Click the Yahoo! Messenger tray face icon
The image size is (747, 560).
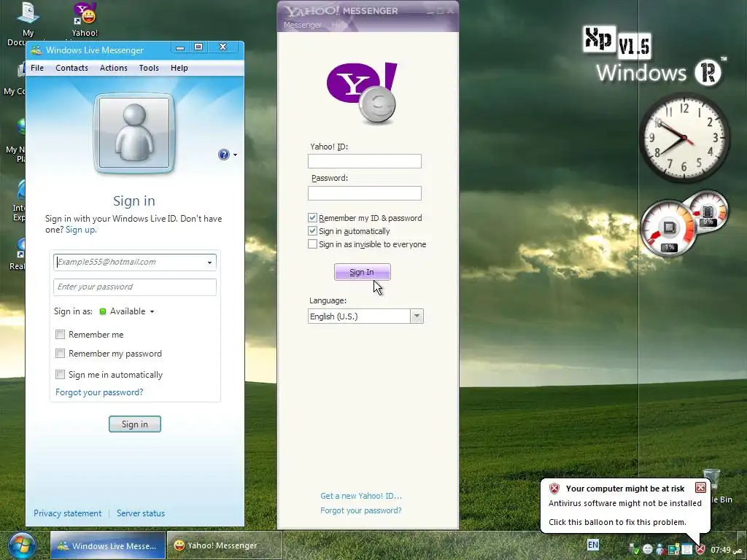coord(648,550)
